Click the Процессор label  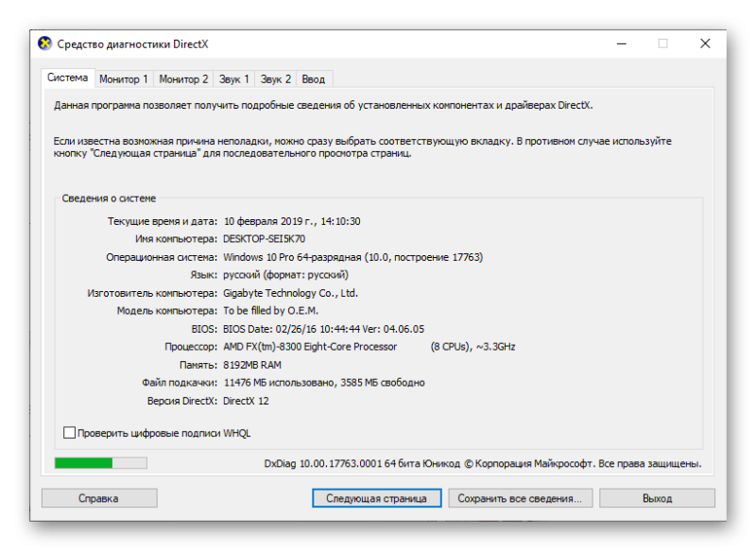191,347
